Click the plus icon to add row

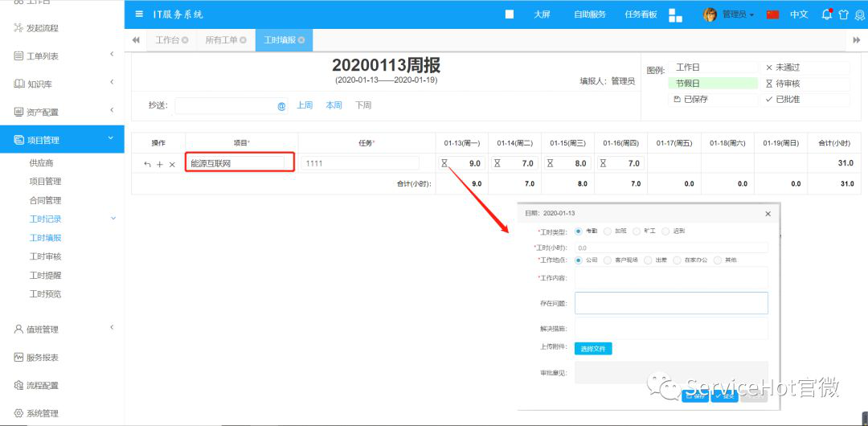[160, 164]
